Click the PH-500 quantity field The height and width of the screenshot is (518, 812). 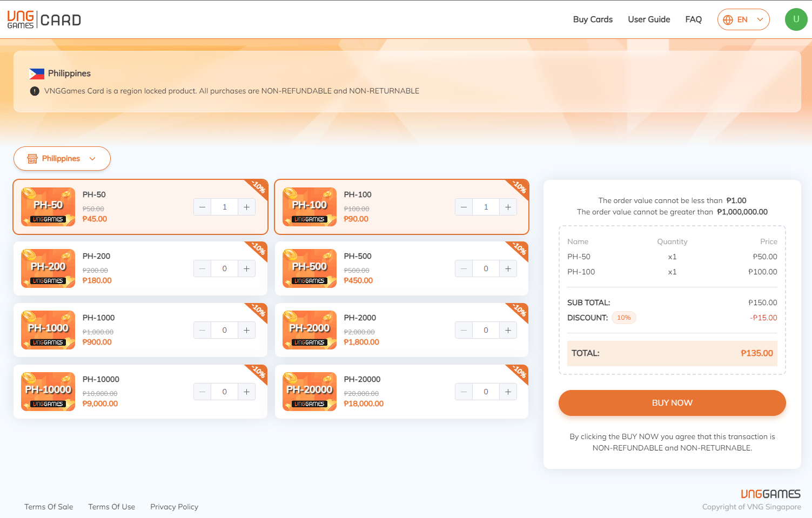(486, 268)
